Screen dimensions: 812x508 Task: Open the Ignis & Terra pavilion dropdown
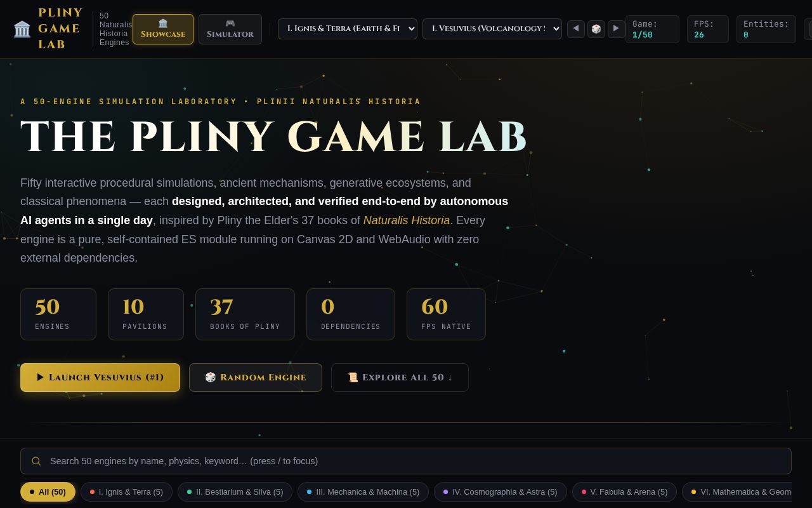348,29
